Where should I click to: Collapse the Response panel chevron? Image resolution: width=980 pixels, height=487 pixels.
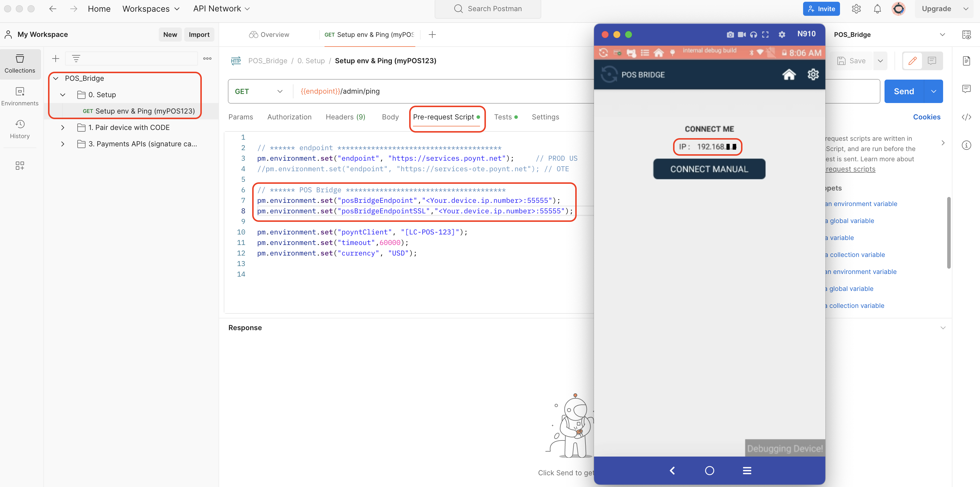click(943, 328)
